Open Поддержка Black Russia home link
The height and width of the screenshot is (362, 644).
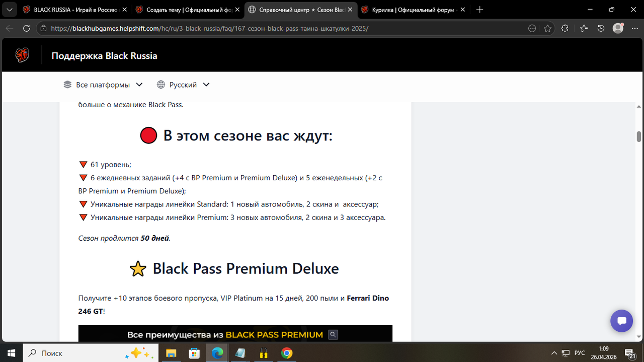tap(105, 56)
